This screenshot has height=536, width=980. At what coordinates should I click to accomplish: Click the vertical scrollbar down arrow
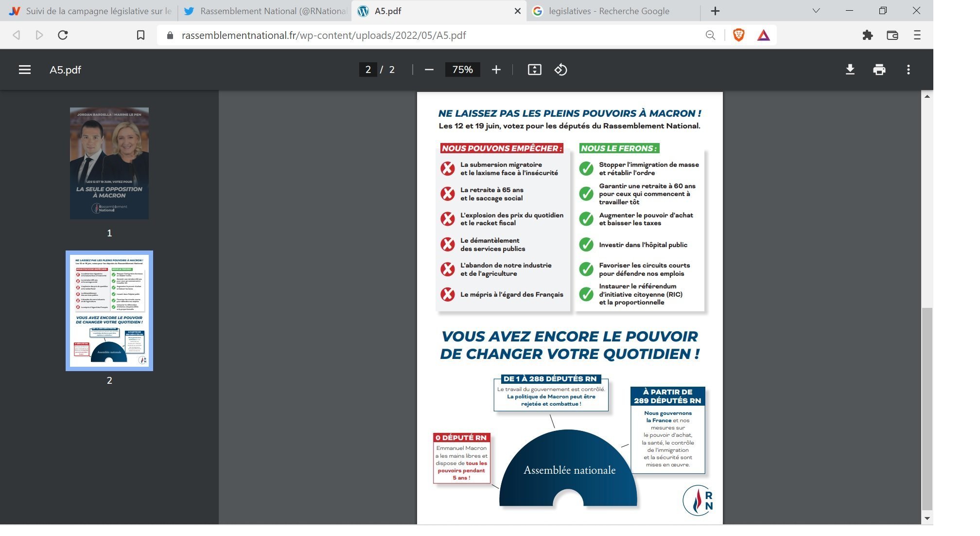point(927,518)
